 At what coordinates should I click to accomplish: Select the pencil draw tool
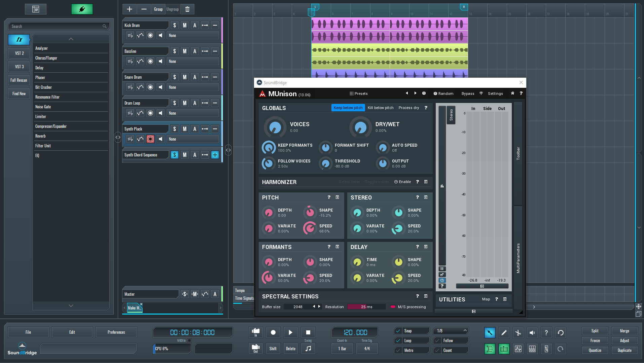(504, 333)
